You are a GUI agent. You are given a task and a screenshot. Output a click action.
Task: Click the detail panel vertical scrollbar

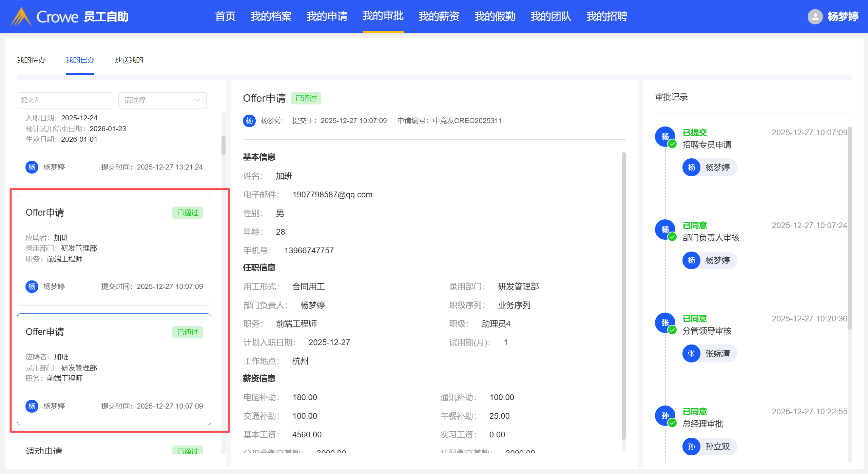coord(623,295)
